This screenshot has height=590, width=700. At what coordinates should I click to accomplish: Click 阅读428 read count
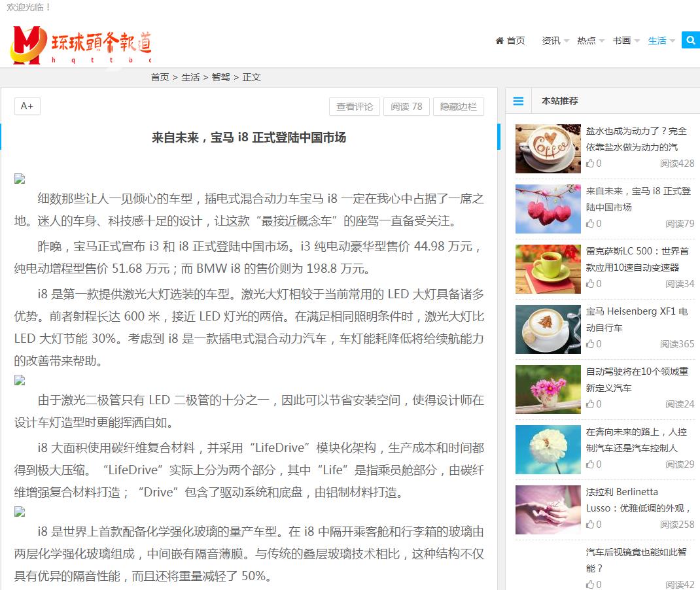pos(677,164)
